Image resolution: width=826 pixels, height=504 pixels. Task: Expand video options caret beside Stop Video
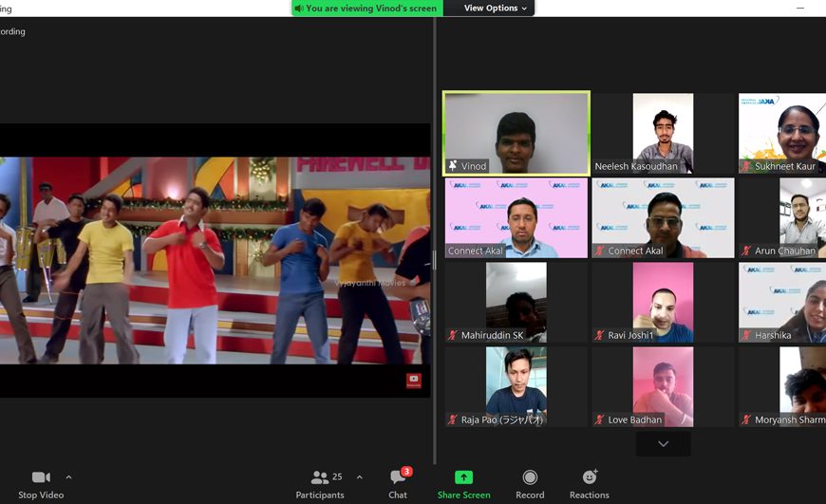(68, 477)
